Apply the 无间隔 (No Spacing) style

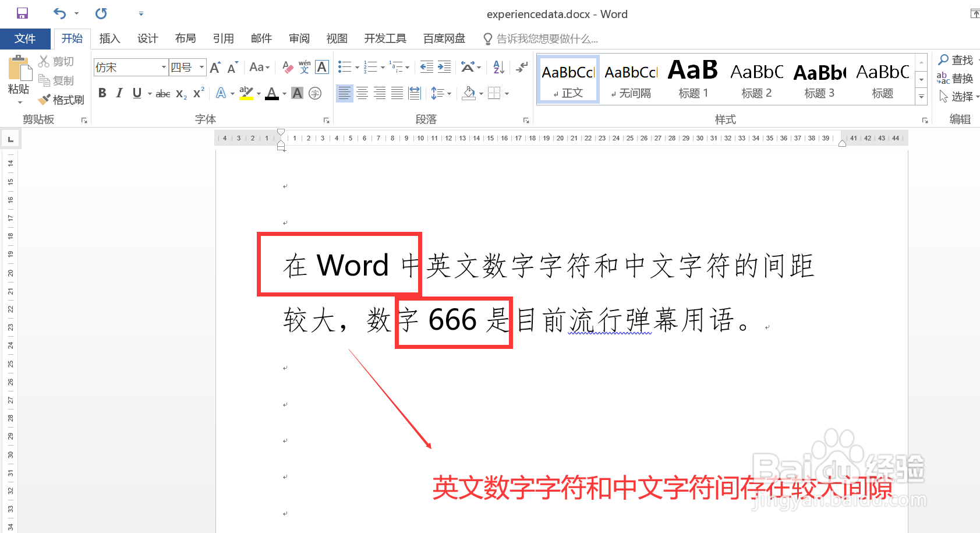(631, 80)
